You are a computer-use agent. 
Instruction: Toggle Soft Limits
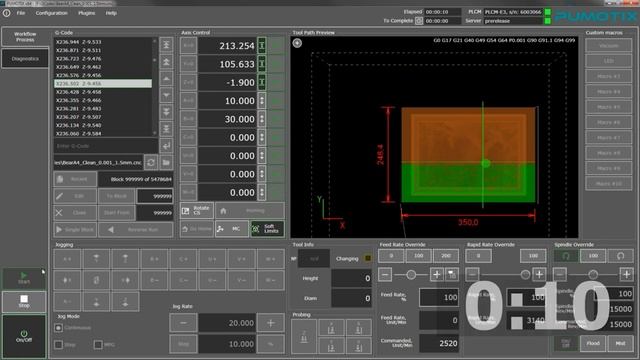[267, 229]
